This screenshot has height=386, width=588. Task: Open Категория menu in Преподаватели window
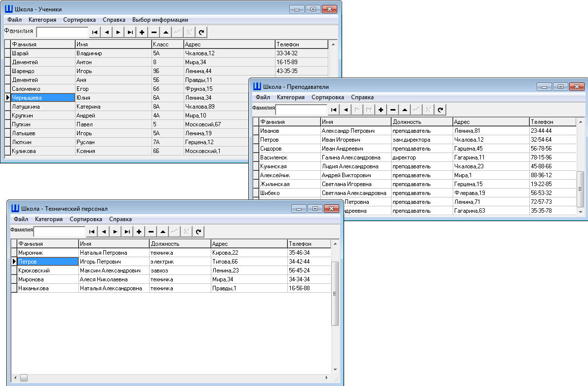click(291, 97)
